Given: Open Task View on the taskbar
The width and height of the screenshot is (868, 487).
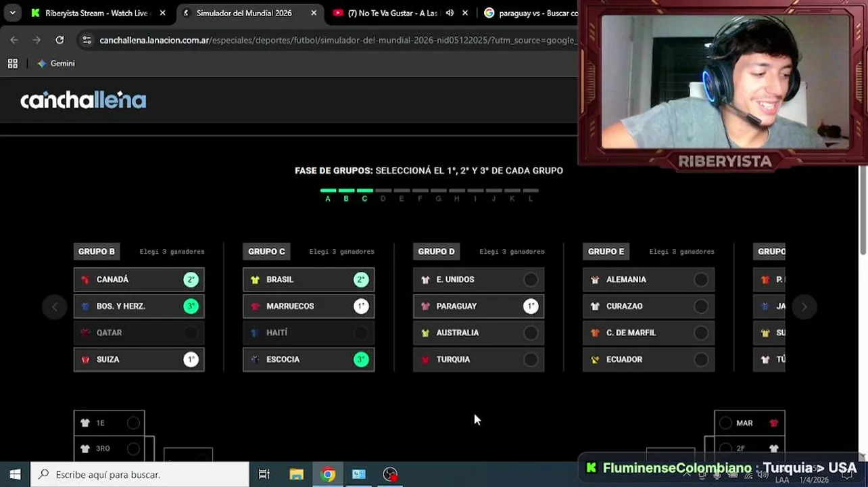Looking at the screenshot, I should coord(264,474).
